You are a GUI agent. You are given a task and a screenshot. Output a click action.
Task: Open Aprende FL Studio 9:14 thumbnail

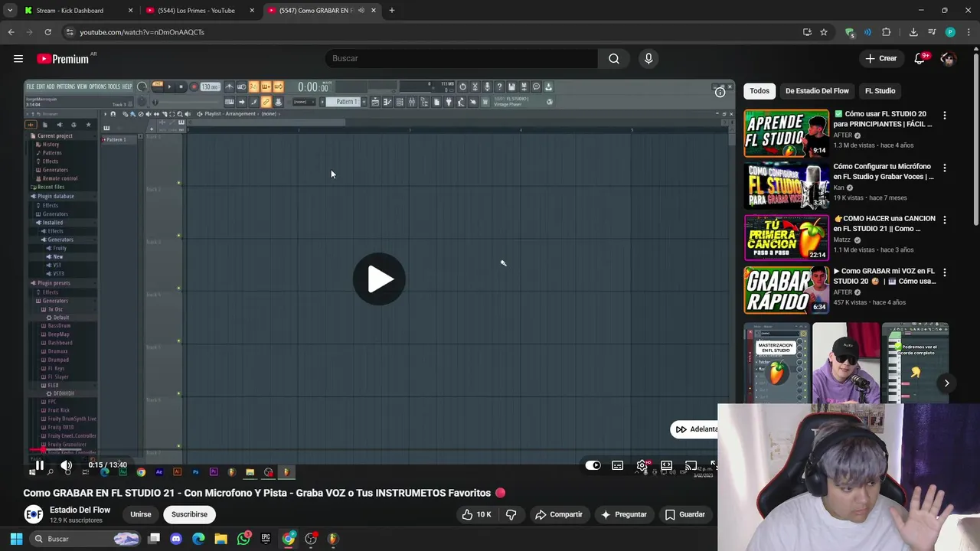click(x=786, y=133)
